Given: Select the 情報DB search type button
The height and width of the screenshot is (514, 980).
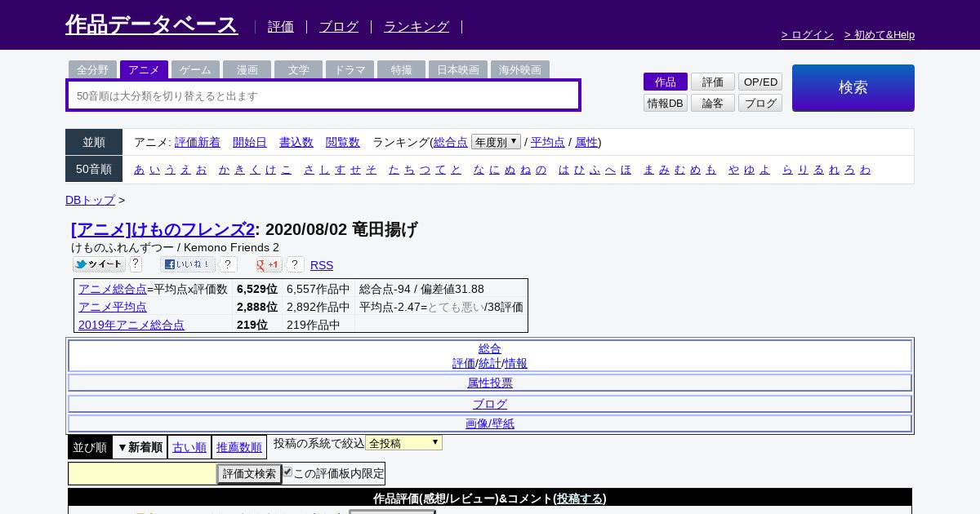Looking at the screenshot, I should pyautogui.click(x=666, y=103).
